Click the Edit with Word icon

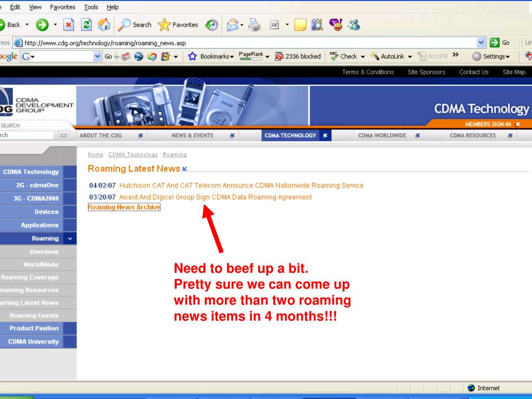click(x=274, y=25)
